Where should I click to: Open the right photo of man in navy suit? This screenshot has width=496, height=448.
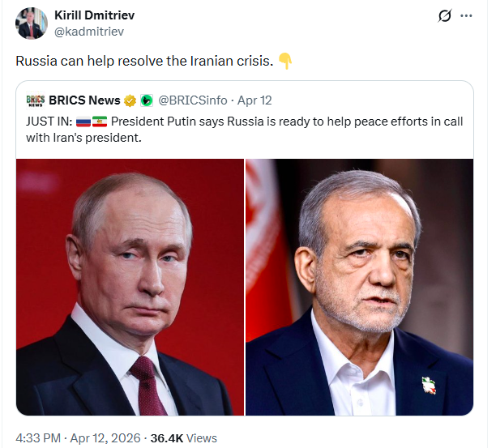tap(359, 286)
